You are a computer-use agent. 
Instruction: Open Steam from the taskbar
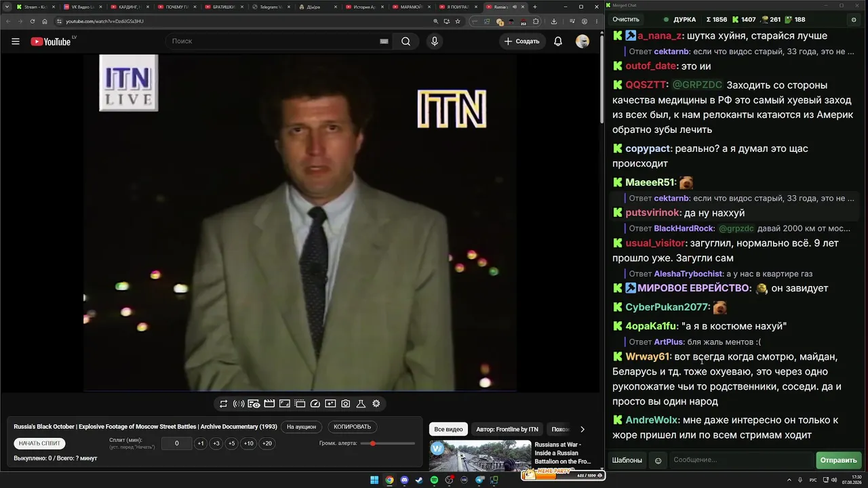419,480
